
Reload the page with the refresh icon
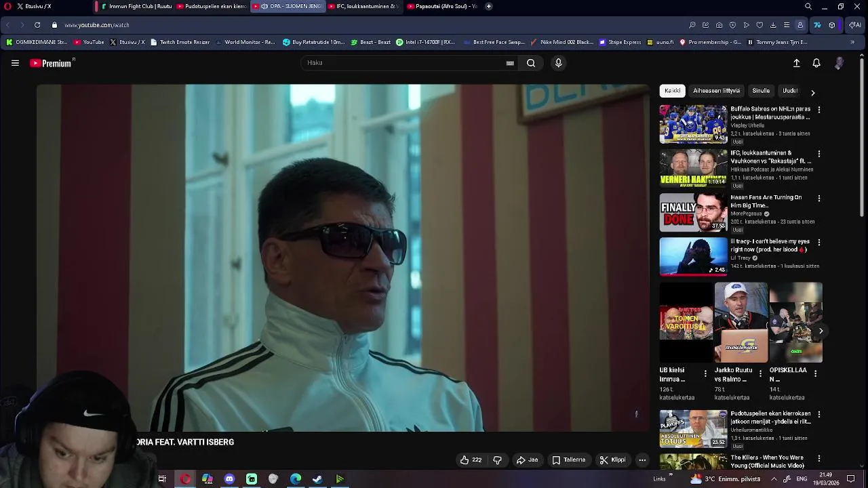pyautogui.click(x=37, y=25)
